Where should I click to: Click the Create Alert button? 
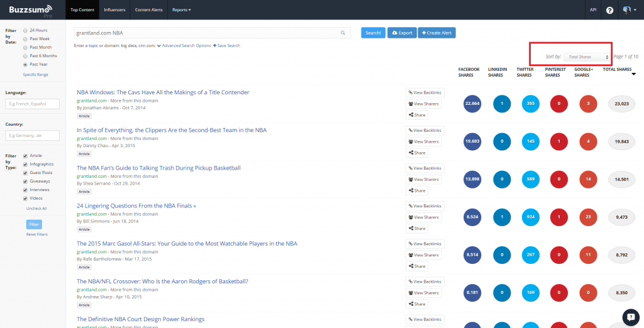(x=436, y=33)
